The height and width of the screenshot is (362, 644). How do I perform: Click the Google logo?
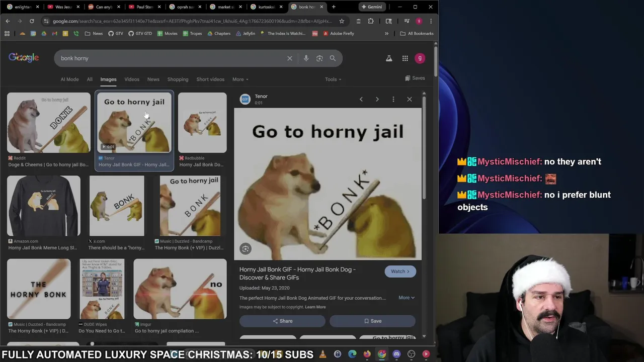pyautogui.click(x=24, y=58)
